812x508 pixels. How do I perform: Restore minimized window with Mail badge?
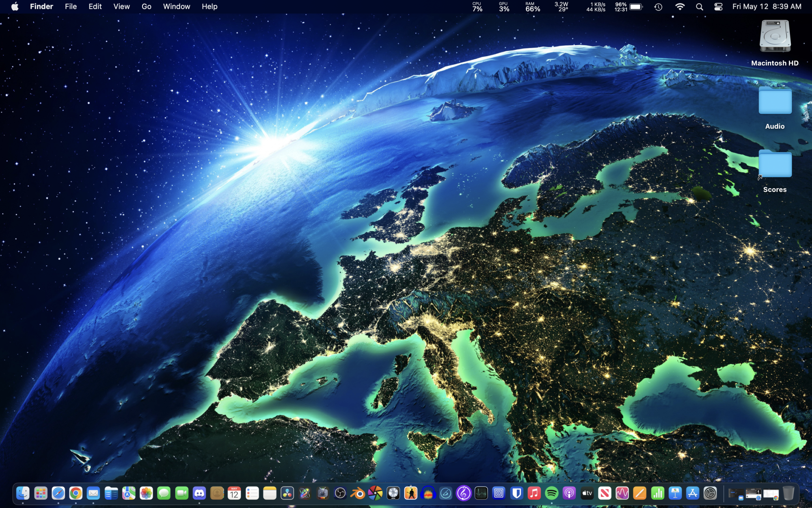[735, 494]
